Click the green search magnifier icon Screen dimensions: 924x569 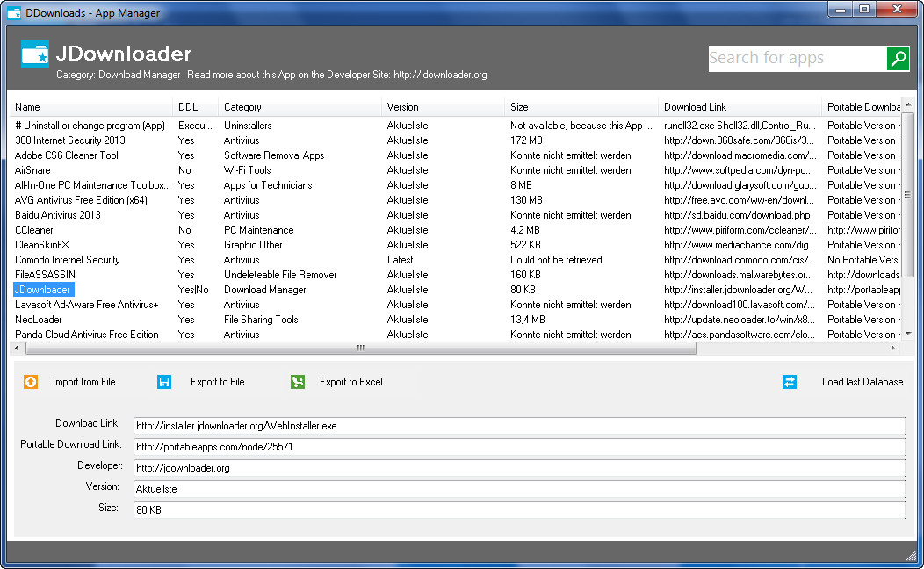click(898, 58)
